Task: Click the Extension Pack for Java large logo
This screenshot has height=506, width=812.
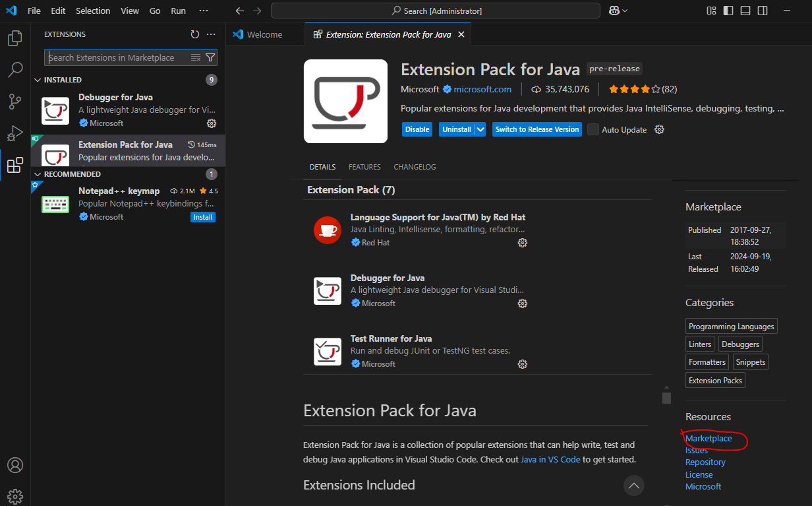Action: 345,101
